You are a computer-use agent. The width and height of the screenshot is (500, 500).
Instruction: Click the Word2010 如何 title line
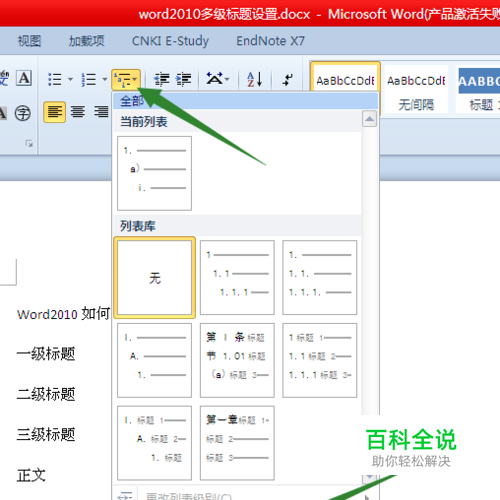point(63,314)
